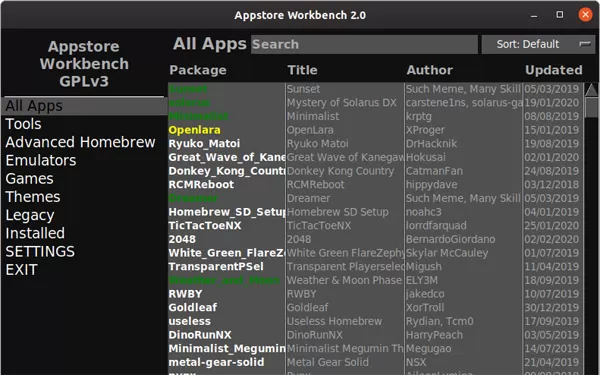The width and height of the screenshot is (600, 375).
Task: Click the Useless Homebrew title
Action: (x=334, y=321)
